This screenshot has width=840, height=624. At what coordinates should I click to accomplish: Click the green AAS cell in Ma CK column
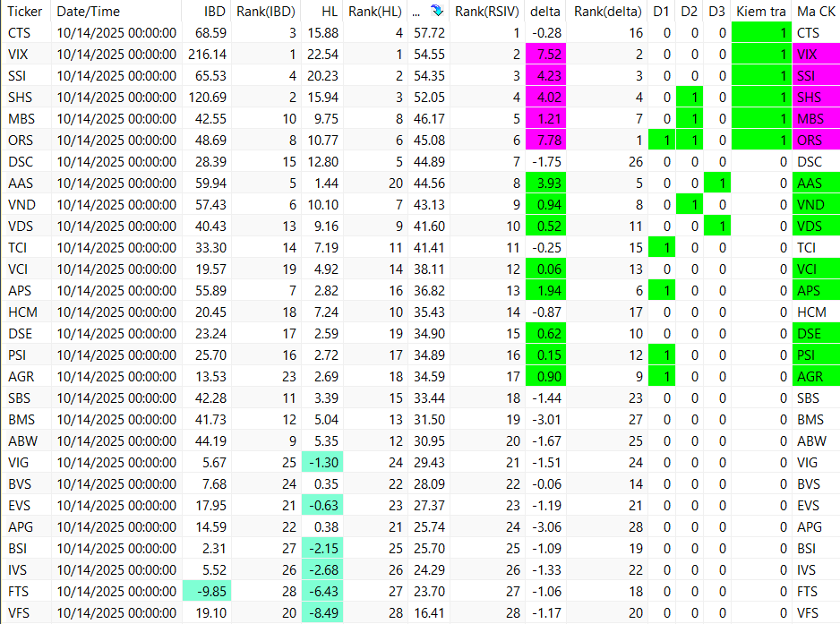click(816, 184)
